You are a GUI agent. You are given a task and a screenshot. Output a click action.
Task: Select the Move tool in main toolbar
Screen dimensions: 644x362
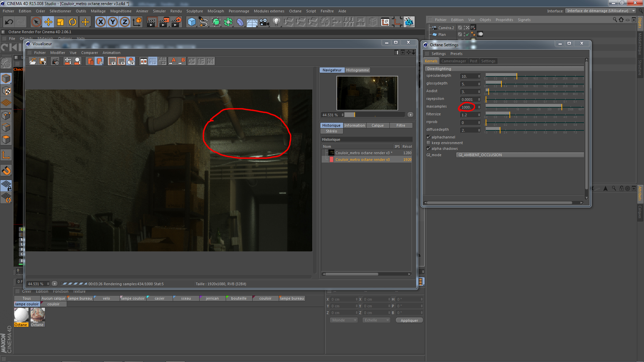point(48,22)
